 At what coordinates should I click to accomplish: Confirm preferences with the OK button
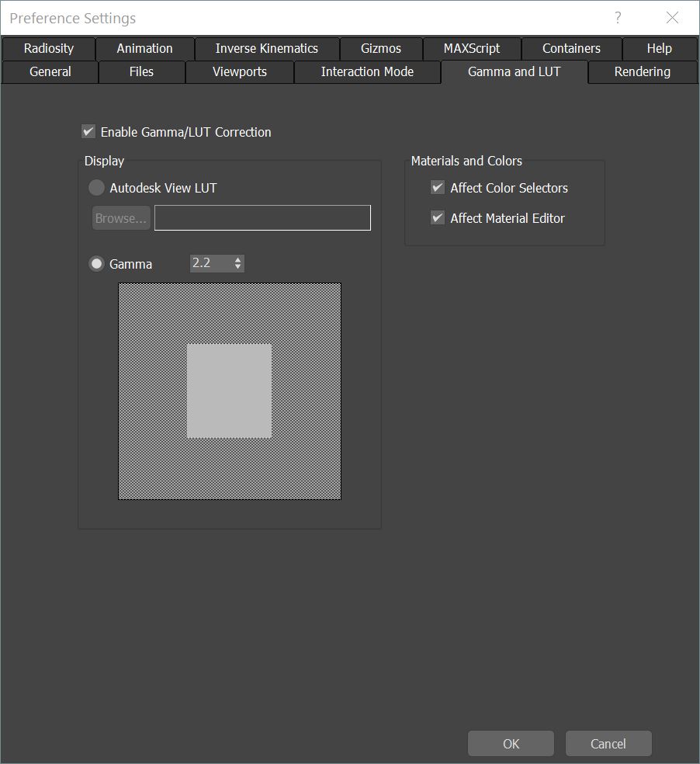(x=510, y=743)
